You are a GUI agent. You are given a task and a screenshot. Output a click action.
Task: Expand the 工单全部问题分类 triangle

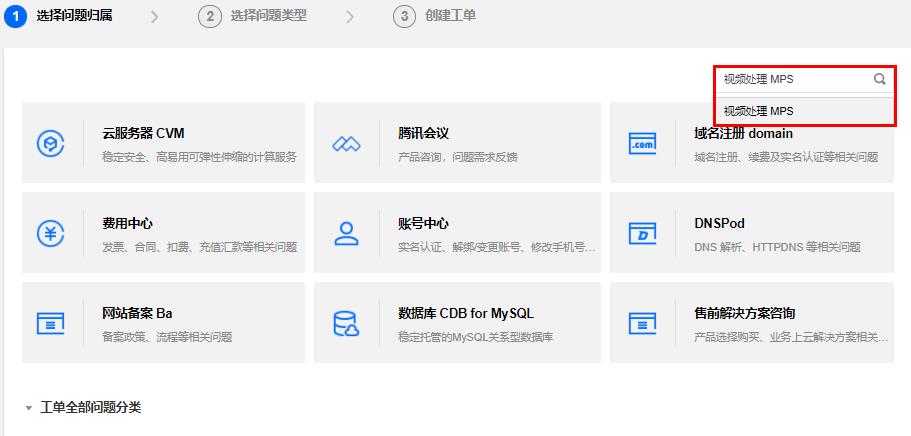click(28, 409)
